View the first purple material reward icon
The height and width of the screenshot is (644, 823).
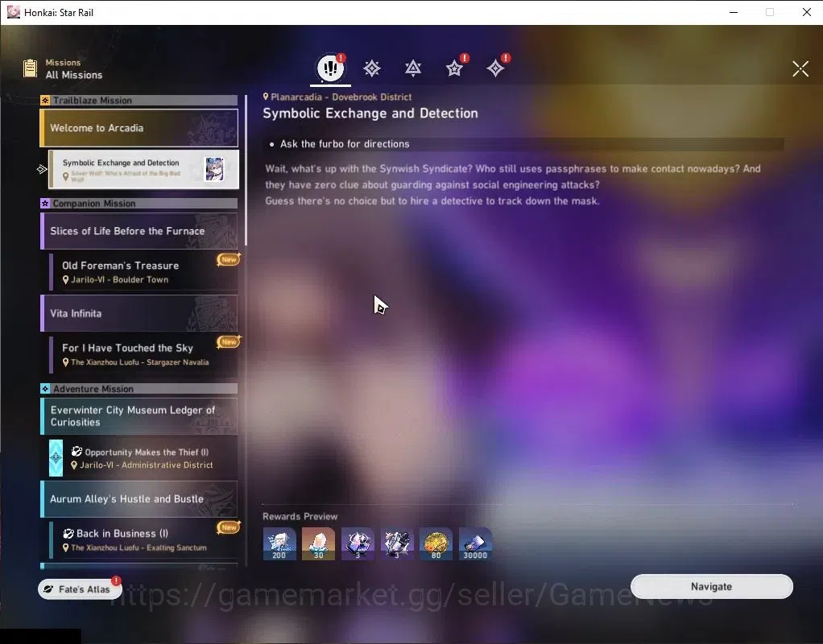click(x=358, y=543)
